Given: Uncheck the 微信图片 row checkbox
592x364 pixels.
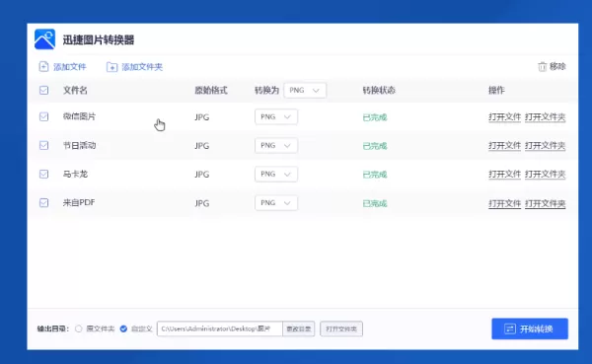Looking at the screenshot, I should (x=43, y=116).
